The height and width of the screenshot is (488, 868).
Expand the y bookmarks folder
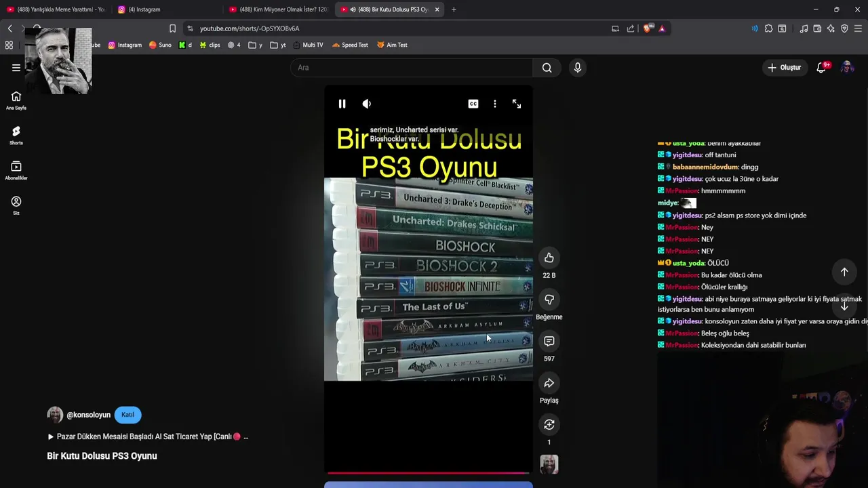pos(256,45)
